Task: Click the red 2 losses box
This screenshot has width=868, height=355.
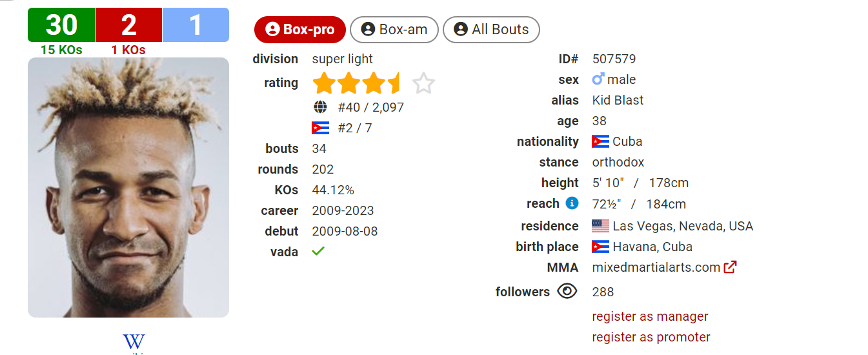Action: pyautogui.click(x=128, y=25)
